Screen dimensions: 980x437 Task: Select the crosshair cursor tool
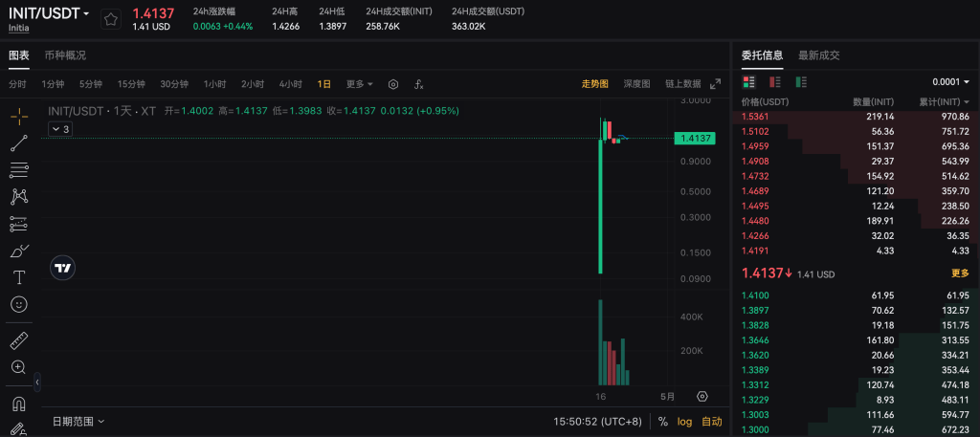(19, 116)
